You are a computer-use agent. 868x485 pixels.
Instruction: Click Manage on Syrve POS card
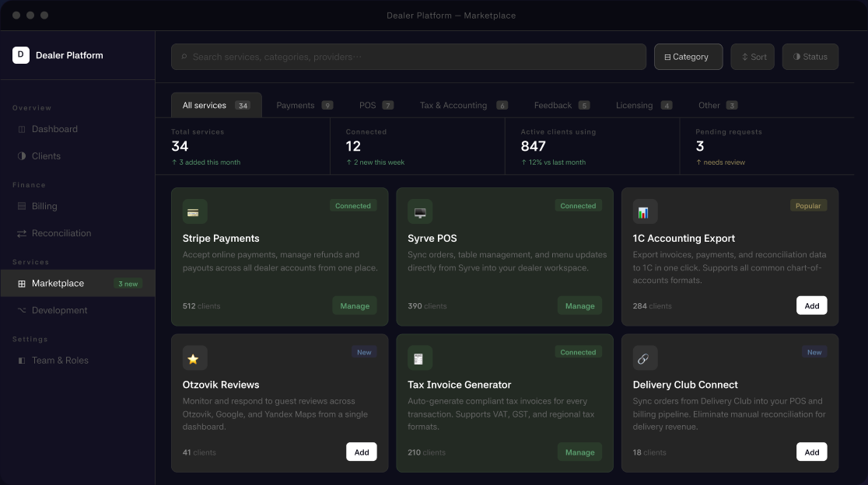[579, 305]
